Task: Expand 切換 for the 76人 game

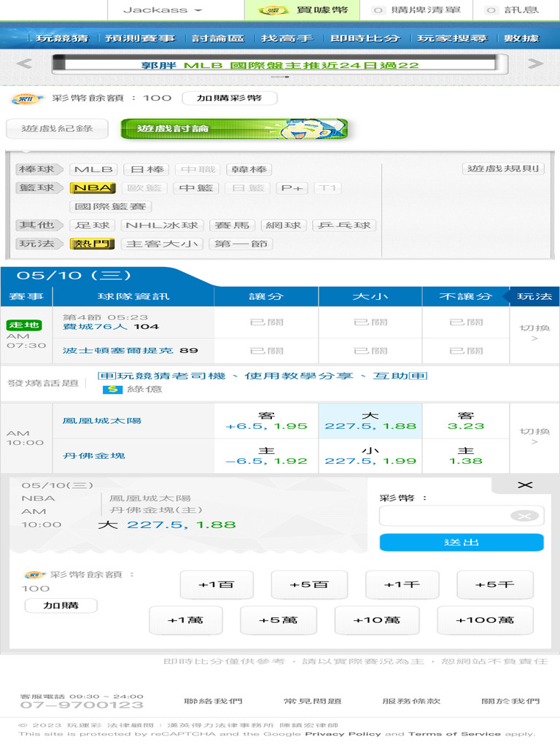Action: 534,333
